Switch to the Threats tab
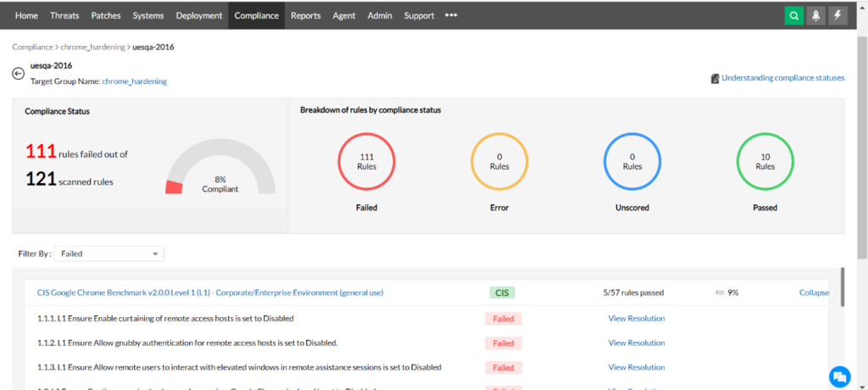The image size is (868, 390). 64,15
